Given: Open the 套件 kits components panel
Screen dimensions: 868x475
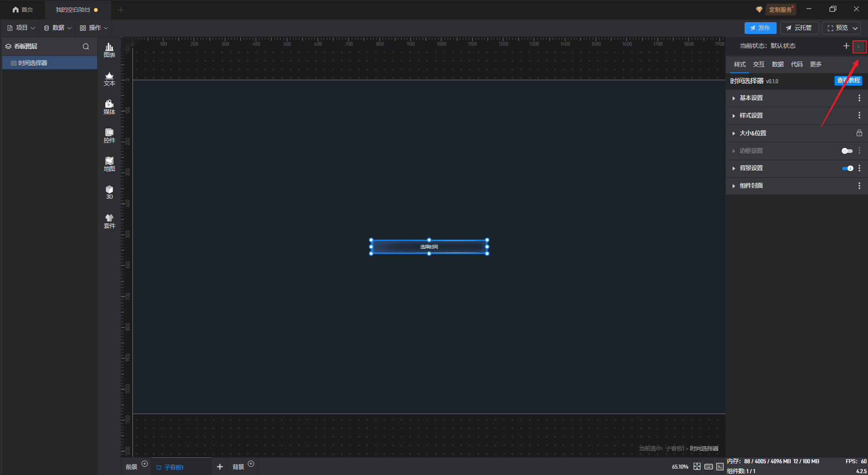Looking at the screenshot, I should (109, 221).
